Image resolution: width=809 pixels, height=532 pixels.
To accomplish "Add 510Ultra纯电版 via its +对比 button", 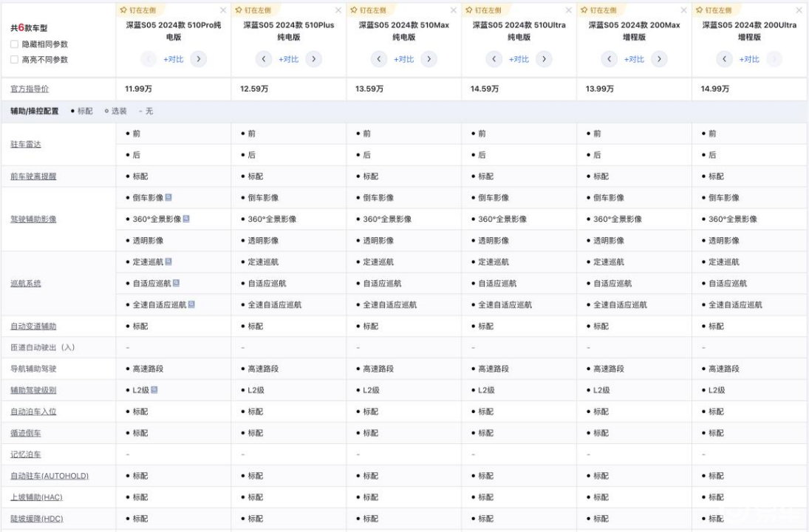I will point(519,59).
